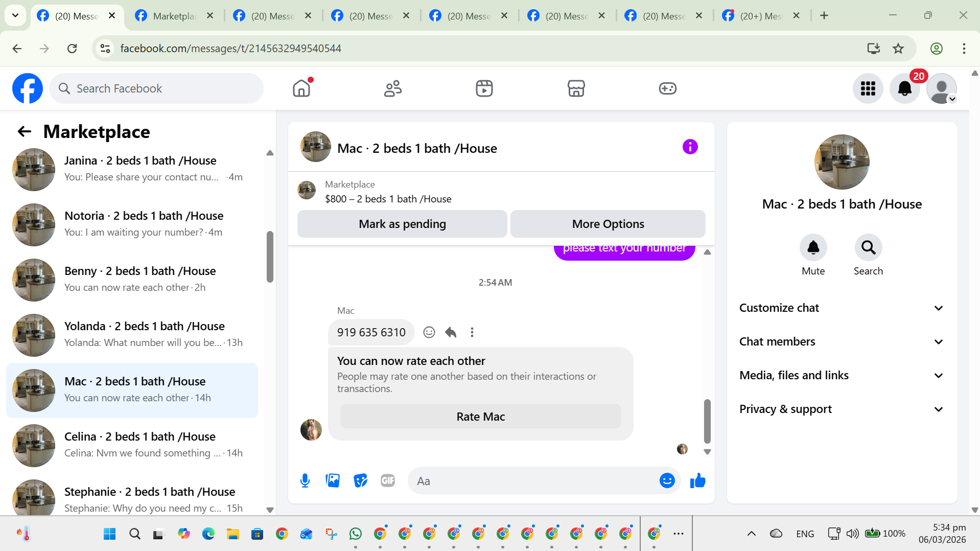Screen dimensions: 980x551
Task: Send a thumbs up like
Action: (x=697, y=480)
